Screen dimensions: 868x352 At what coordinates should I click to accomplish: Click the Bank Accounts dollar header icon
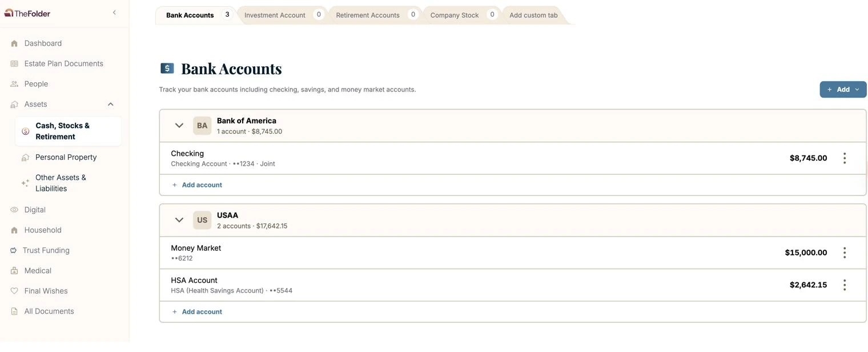tap(167, 69)
